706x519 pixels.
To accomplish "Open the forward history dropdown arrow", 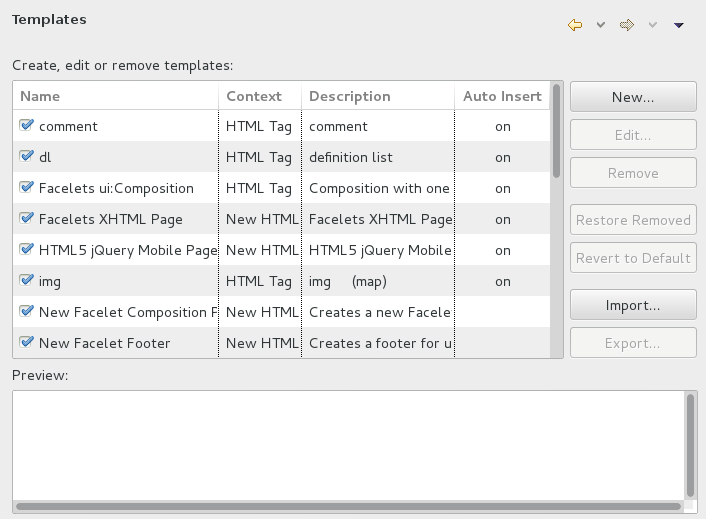I will point(653,25).
